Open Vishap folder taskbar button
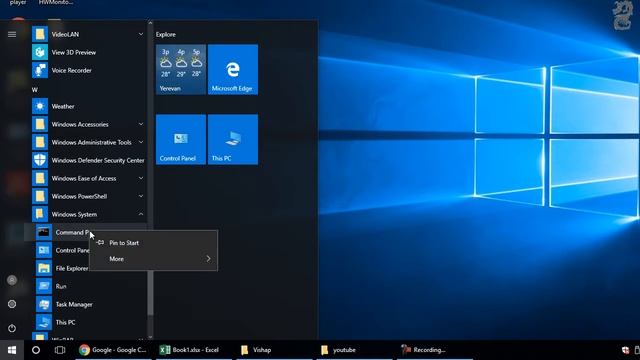The image size is (640, 360). pos(275,350)
